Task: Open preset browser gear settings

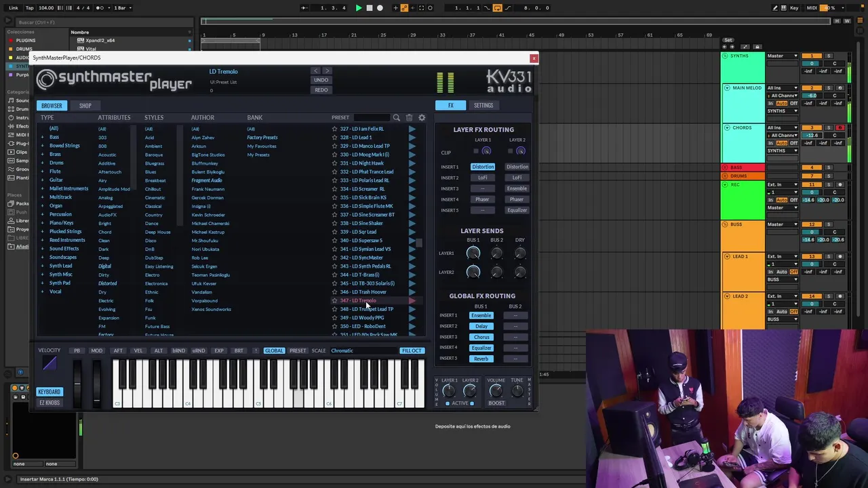Action: click(x=422, y=118)
